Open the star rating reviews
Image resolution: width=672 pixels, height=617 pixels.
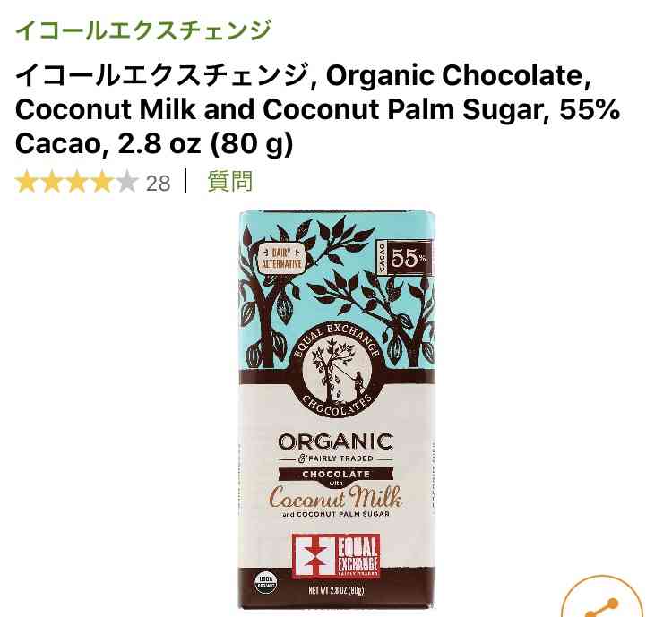click(76, 182)
